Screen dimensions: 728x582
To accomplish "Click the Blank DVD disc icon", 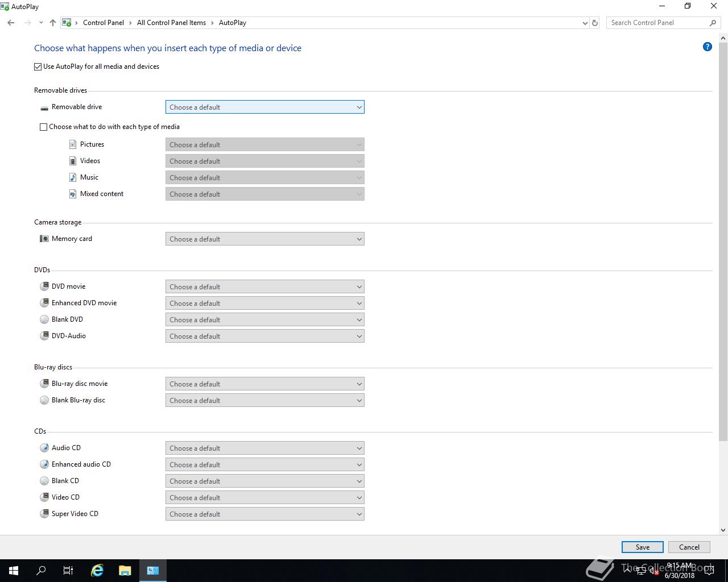I will [44, 319].
